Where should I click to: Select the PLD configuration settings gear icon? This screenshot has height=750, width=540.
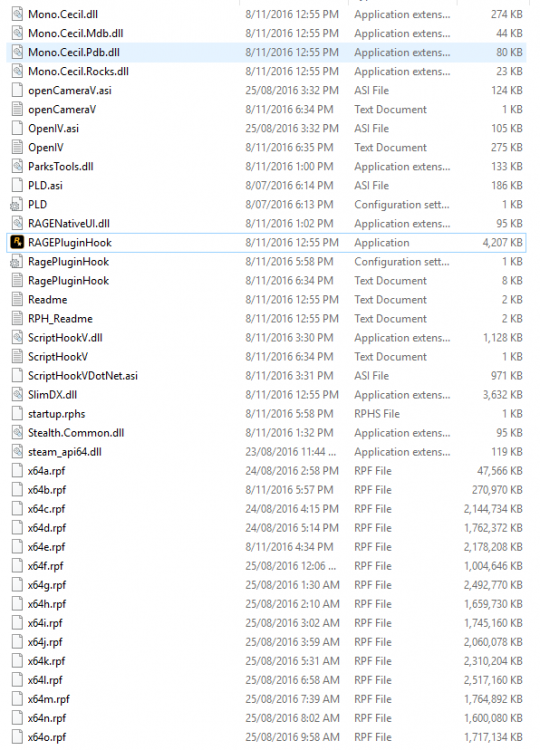click(17, 205)
